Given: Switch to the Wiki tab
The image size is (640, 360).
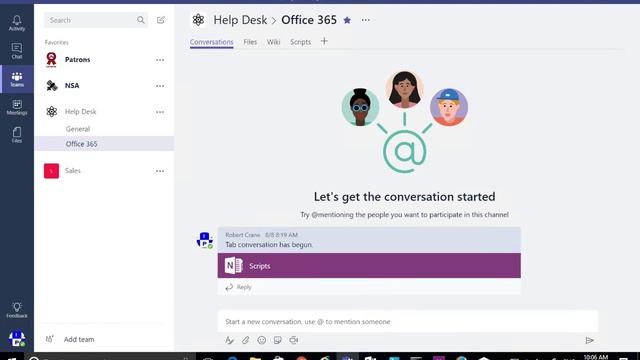Looking at the screenshot, I should pyautogui.click(x=273, y=42).
